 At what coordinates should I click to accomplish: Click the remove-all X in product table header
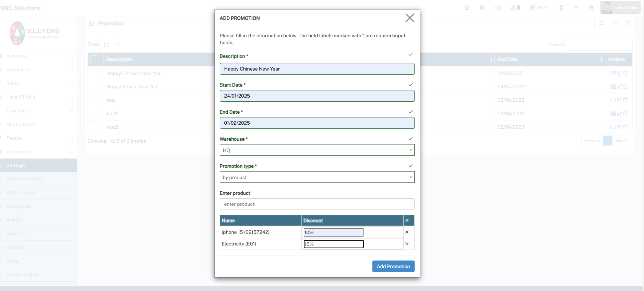407,220
